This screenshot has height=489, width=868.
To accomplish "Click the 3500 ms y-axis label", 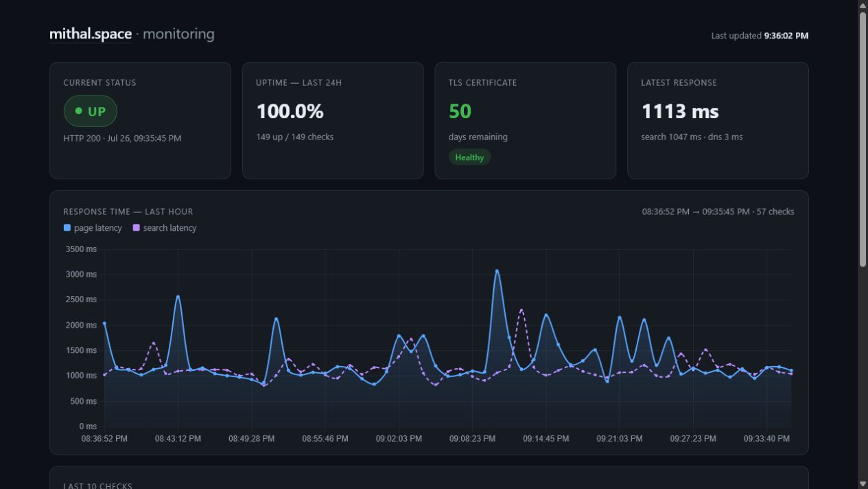I will click(x=81, y=249).
